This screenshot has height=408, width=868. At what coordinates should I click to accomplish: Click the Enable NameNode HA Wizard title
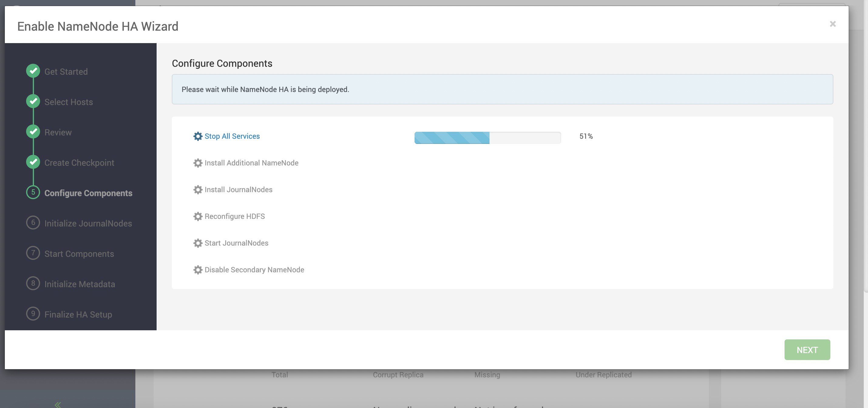(98, 26)
